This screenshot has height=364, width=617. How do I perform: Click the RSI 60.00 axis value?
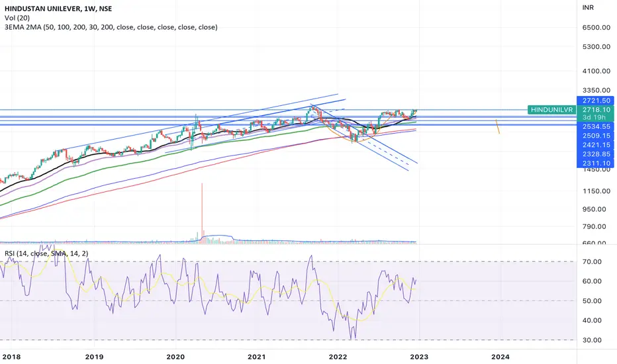tap(593, 281)
